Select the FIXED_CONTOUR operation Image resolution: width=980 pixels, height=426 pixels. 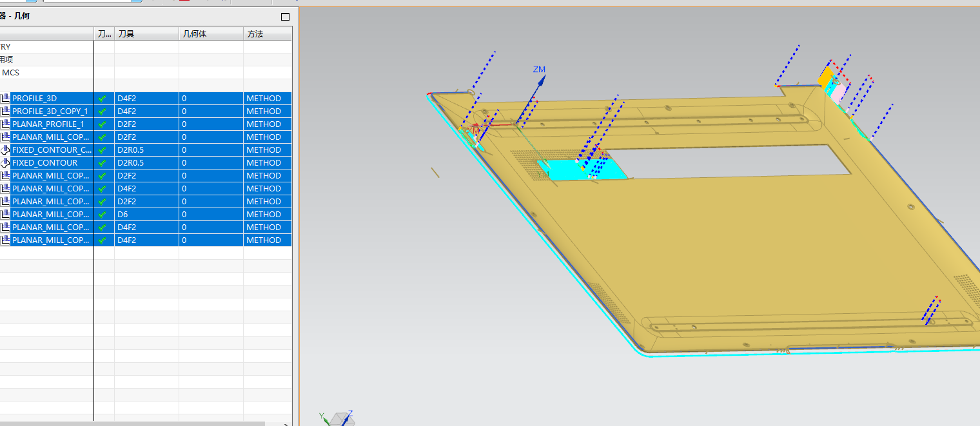(44, 163)
